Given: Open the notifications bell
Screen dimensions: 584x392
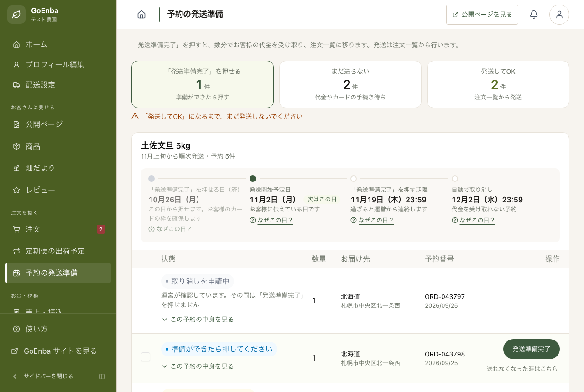Looking at the screenshot, I should [x=534, y=15].
